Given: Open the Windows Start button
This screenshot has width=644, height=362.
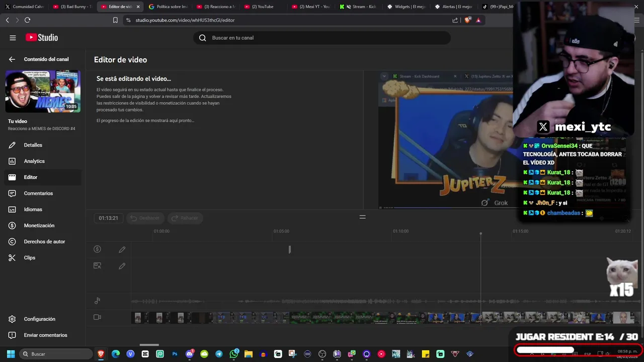Looking at the screenshot, I should (11, 354).
